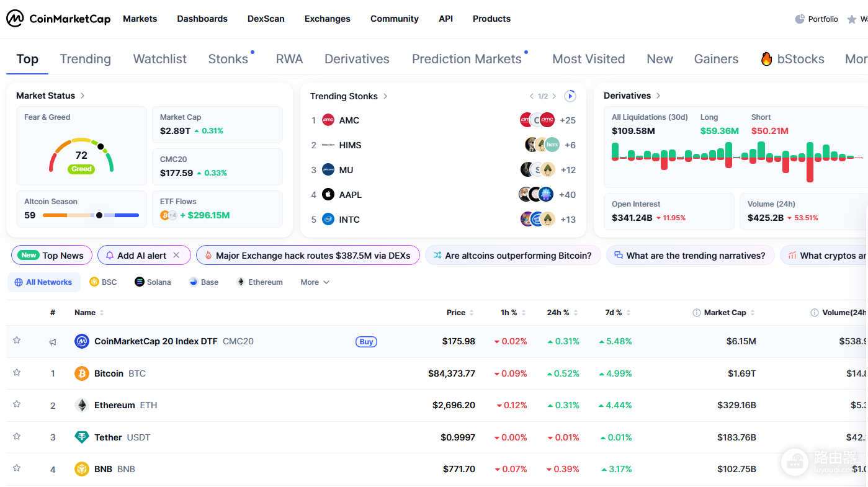Click the Solana network icon
This screenshot has height=487, width=868.
140,282
